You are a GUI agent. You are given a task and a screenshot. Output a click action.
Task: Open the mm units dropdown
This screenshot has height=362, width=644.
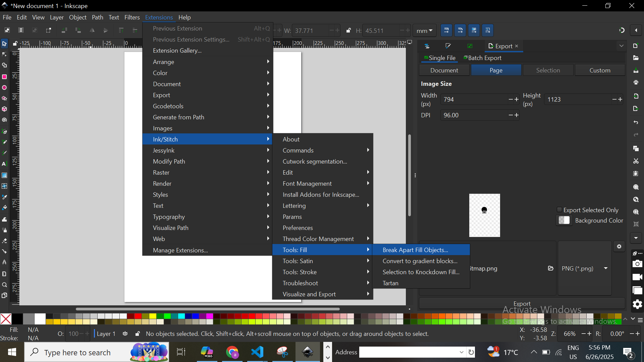[424, 31]
